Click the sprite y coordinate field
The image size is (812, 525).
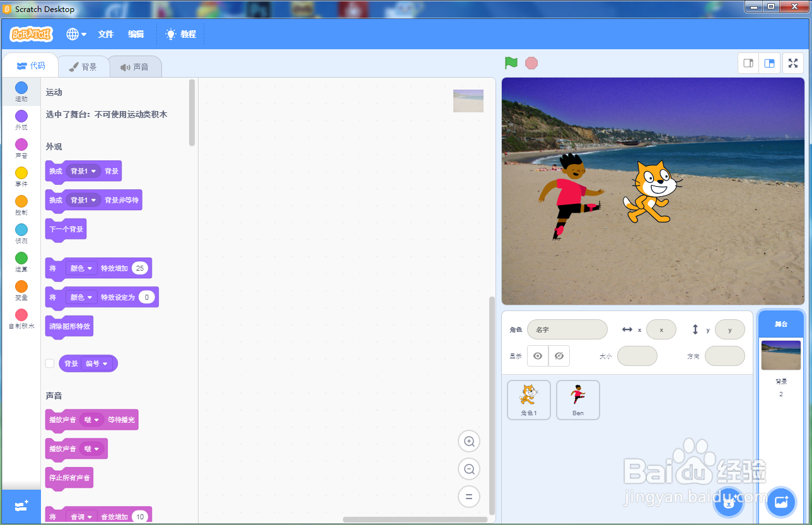point(730,329)
